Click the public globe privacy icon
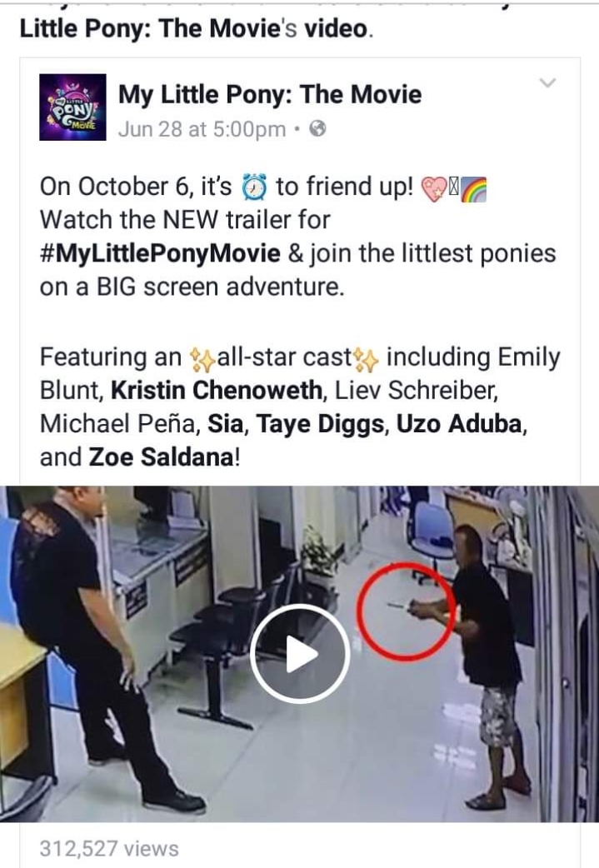 tap(317, 129)
